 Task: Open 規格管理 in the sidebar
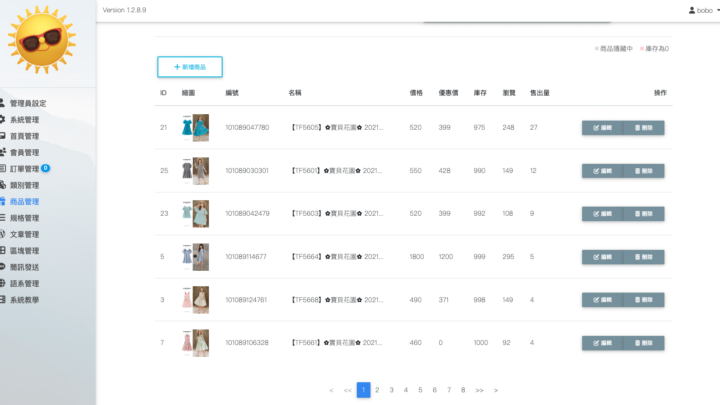coord(24,218)
